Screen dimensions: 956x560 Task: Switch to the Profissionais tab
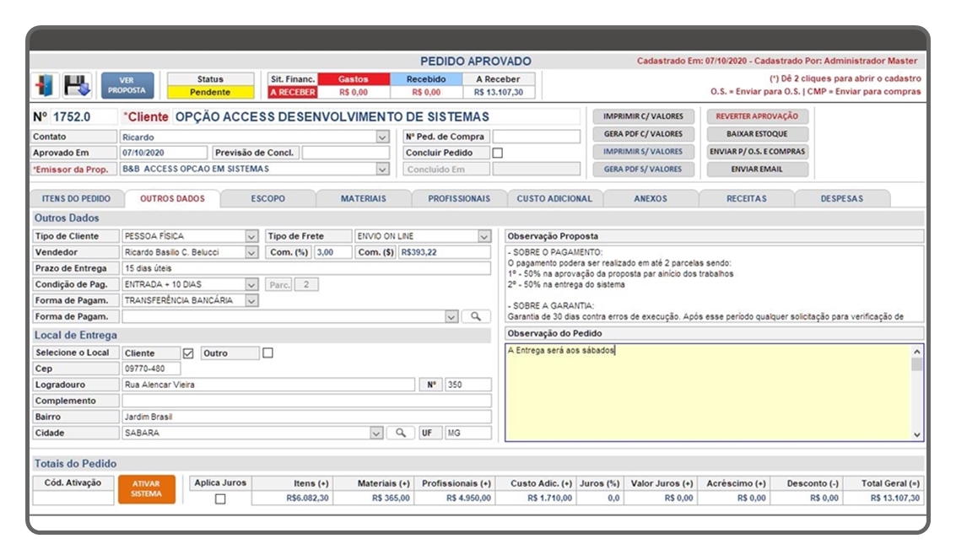tap(459, 199)
